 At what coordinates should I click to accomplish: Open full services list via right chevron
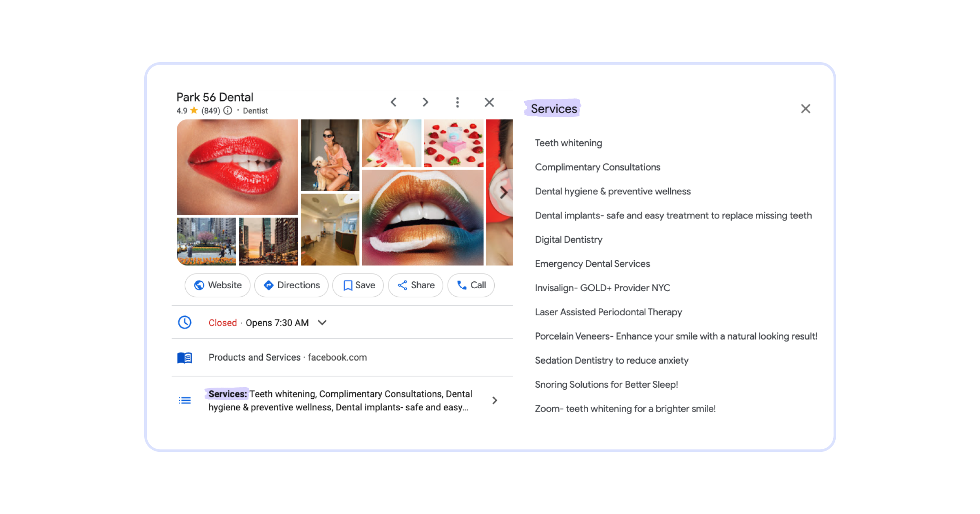click(x=495, y=400)
